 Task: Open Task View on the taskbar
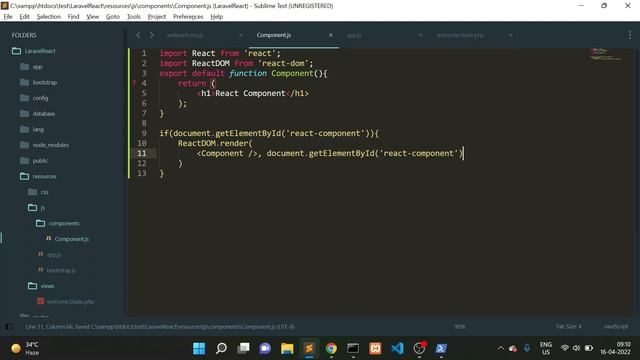[x=243, y=349]
